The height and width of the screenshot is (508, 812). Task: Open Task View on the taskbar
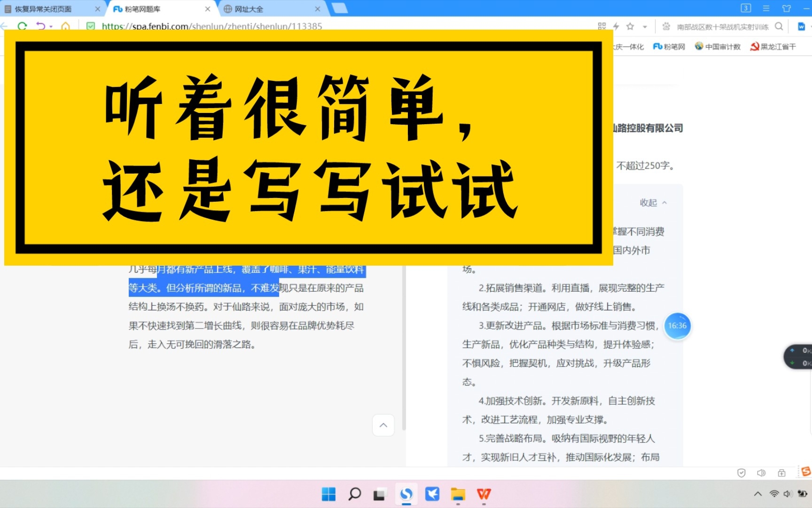[380, 494]
